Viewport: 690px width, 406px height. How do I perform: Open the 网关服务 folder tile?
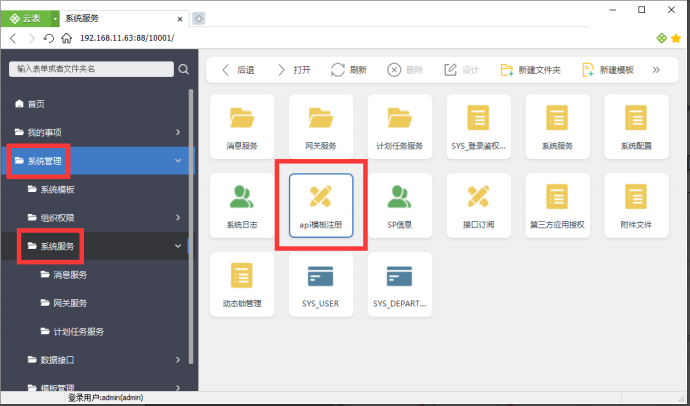pos(321,127)
